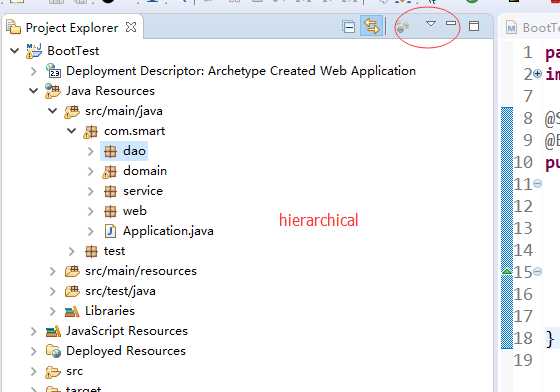The image size is (560, 392).
Task: Expand the Libraries node
Action: point(53,311)
